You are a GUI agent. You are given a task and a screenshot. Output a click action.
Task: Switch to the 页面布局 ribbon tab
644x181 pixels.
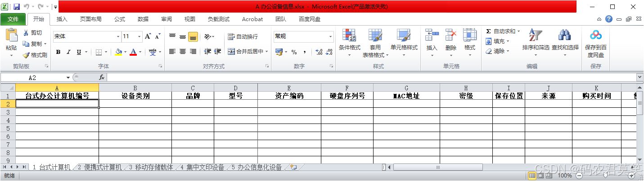[91, 19]
